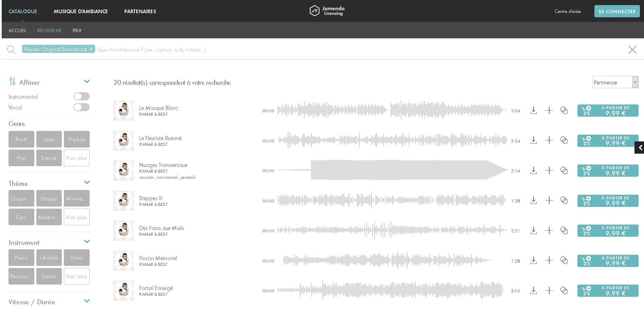Open the Pertinence sort dropdown
Image resolution: width=644 pixels, height=309 pixels.
point(615,82)
